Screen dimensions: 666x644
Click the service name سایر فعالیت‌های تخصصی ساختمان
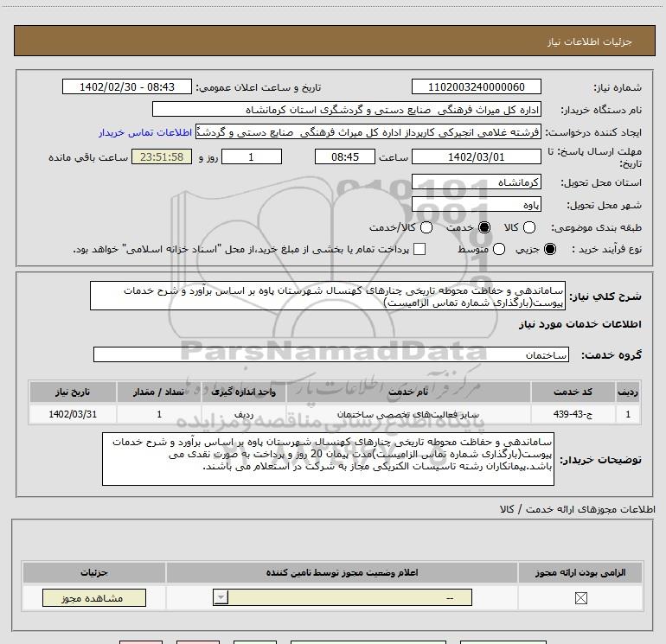[x=408, y=414]
